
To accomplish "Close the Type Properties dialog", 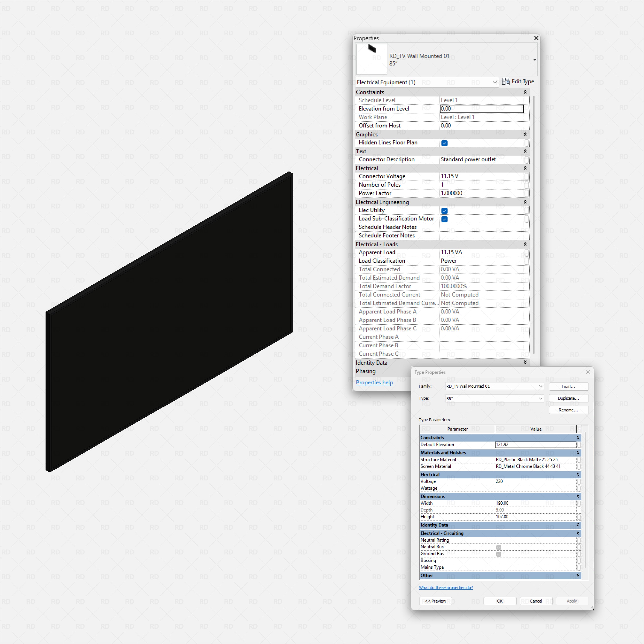I will (588, 372).
